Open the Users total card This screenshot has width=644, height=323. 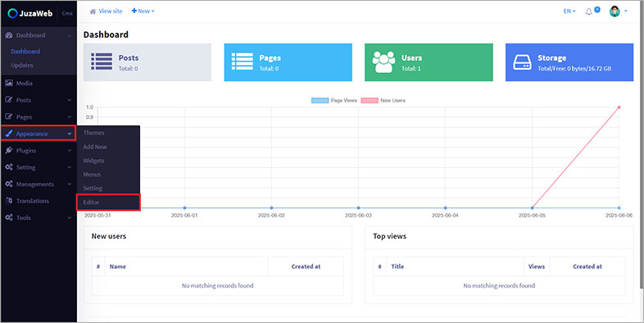coord(429,62)
